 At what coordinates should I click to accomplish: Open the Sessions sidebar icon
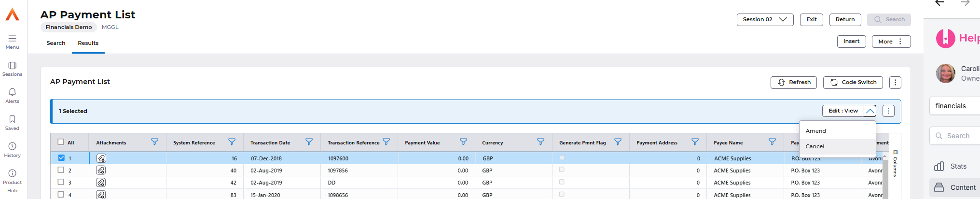click(12, 65)
